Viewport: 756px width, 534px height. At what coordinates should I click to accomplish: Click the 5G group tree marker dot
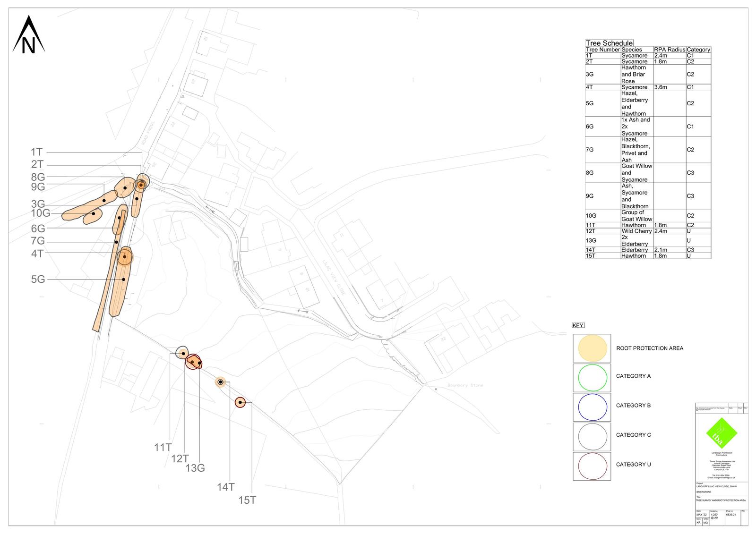tap(124, 279)
